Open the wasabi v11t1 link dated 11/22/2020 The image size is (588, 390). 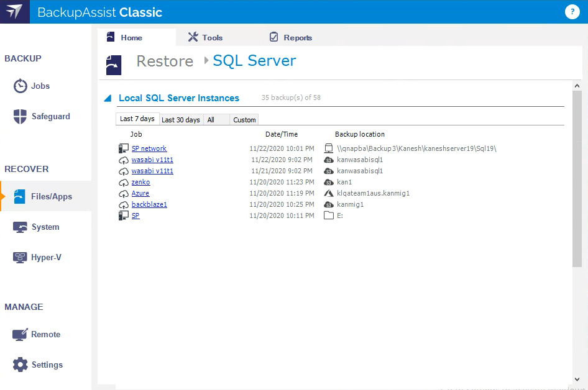pos(152,160)
